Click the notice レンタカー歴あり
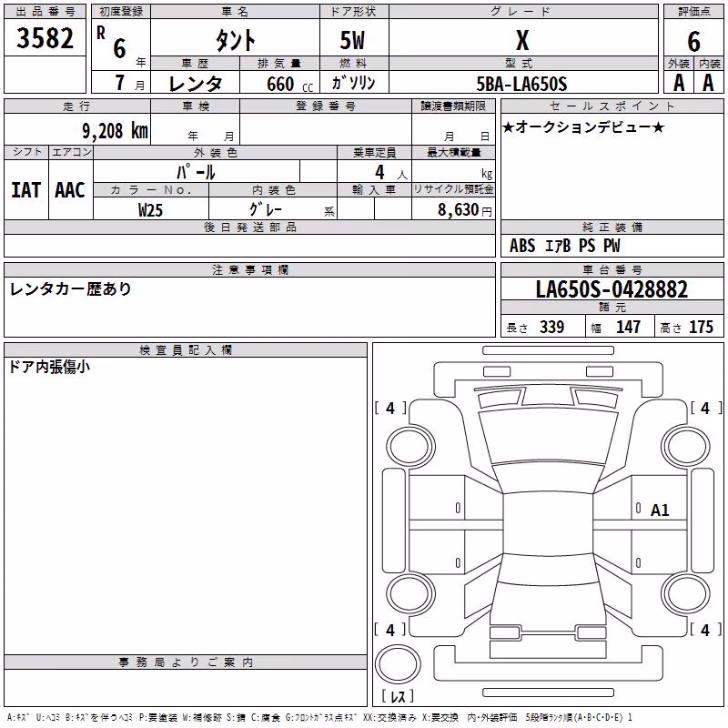This screenshot has height=728, width=728. [71, 289]
